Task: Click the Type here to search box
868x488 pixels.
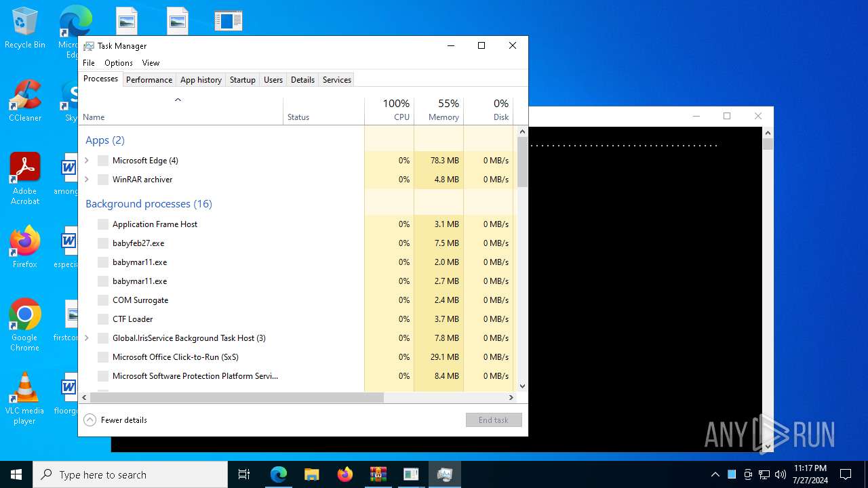Action: point(130,474)
